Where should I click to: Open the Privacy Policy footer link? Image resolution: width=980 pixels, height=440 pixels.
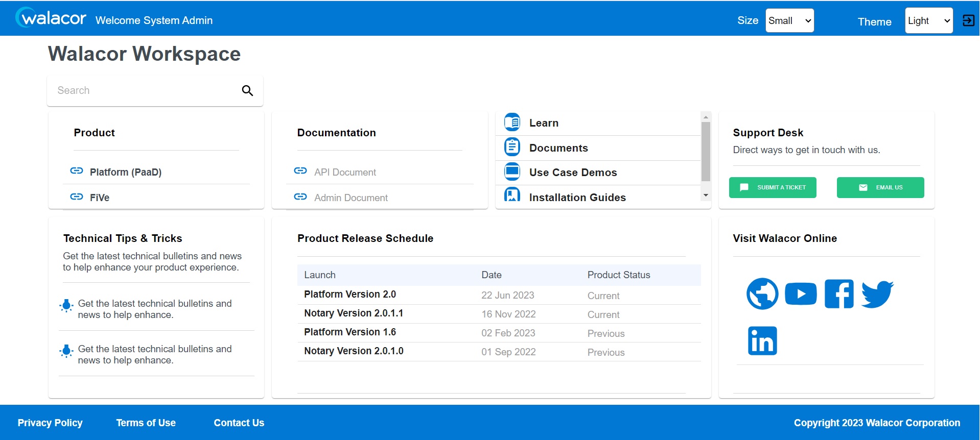[x=50, y=423]
